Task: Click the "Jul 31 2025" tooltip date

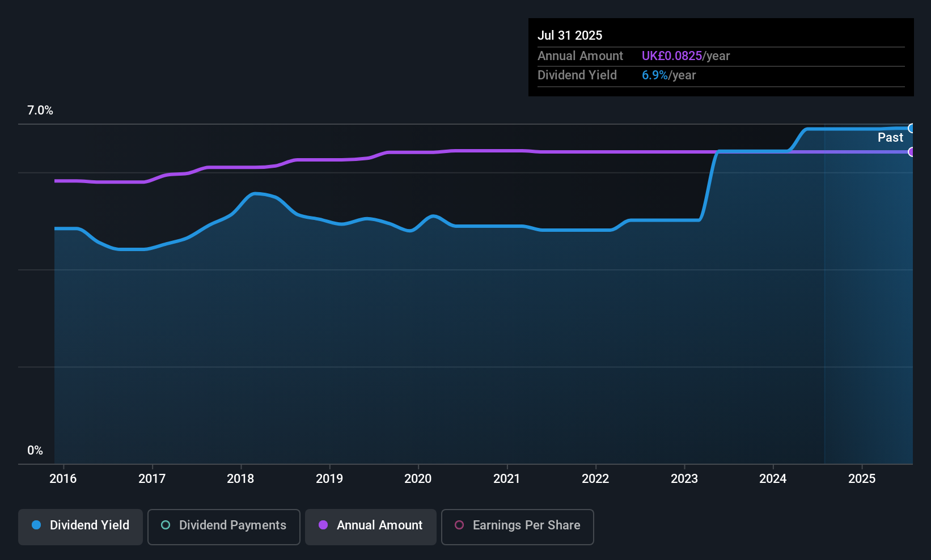Action: click(x=570, y=35)
